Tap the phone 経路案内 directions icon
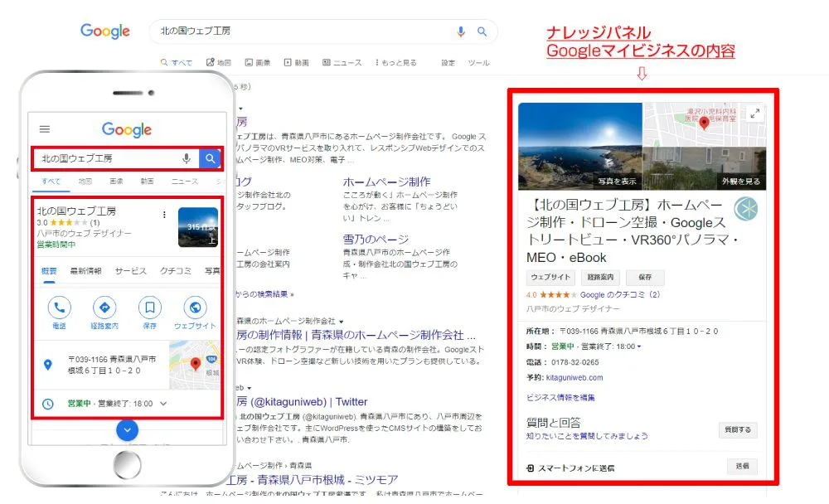This screenshot has height=504, width=829. pyautogui.click(x=104, y=308)
